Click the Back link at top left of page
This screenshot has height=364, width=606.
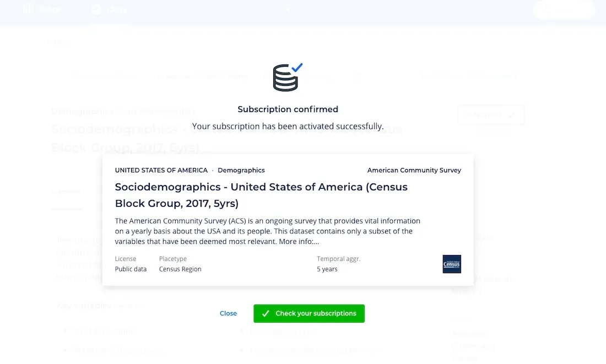(57, 42)
